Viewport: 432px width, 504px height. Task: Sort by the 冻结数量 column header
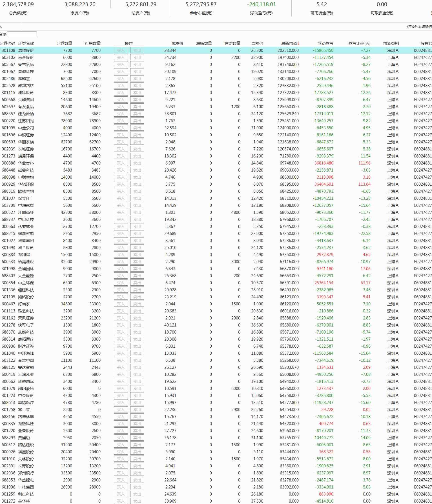pyautogui.click(x=204, y=43)
